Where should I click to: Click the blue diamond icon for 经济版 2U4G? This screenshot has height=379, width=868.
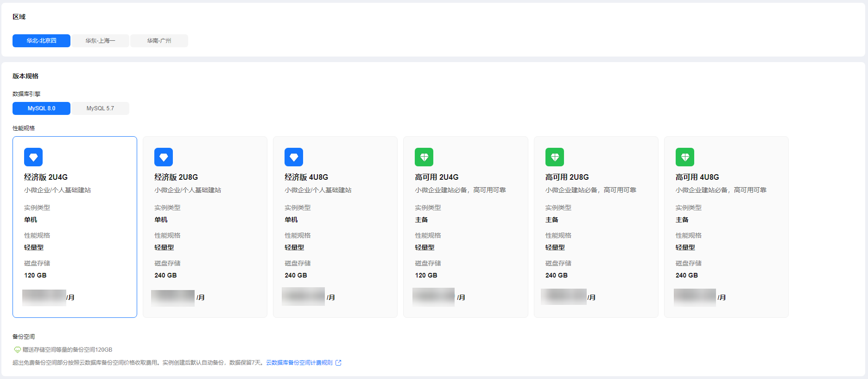coord(33,157)
